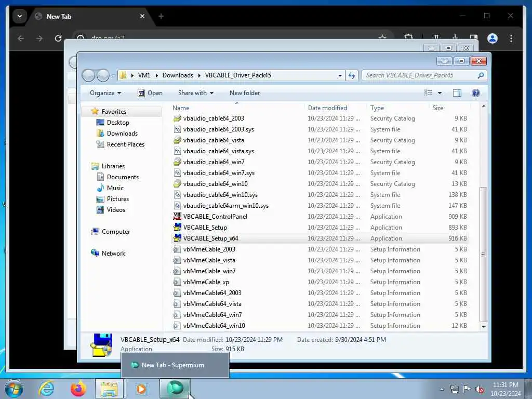Select the VBCABLE_Setup_x64 application icon
The width and height of the screenshot is (532, 399).
pos(177,238)
